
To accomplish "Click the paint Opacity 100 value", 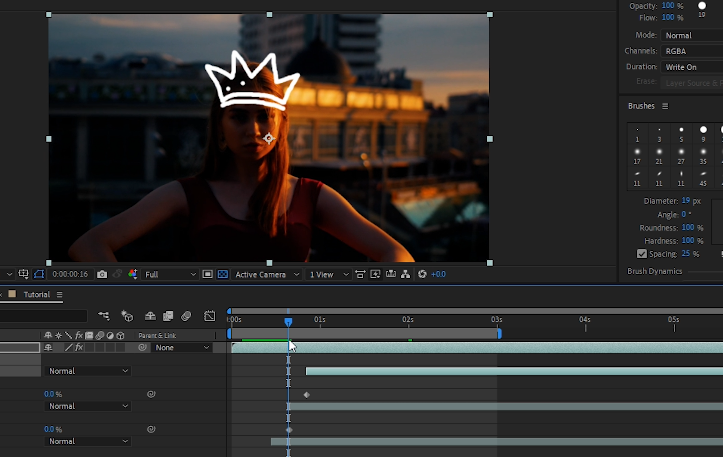I will click(668, 6).
